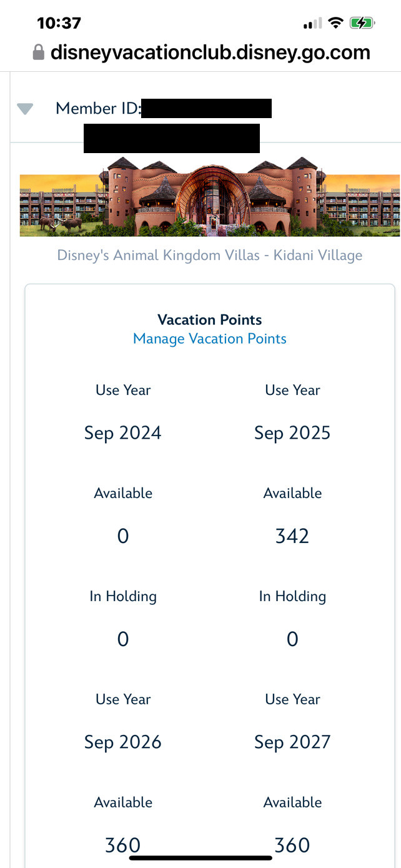Tap the cellular signal bars icon
Screen dimensions: 401x868
click(x=312, y=24)
